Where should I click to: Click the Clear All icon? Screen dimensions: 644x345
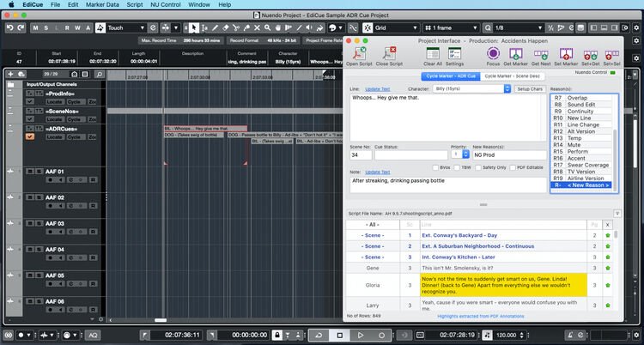(433, 54)
